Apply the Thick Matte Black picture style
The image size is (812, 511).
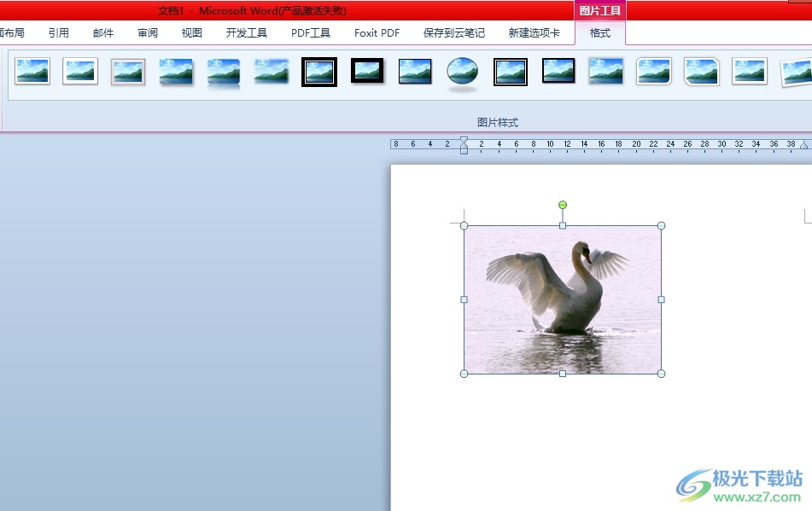tap(367, 70)
